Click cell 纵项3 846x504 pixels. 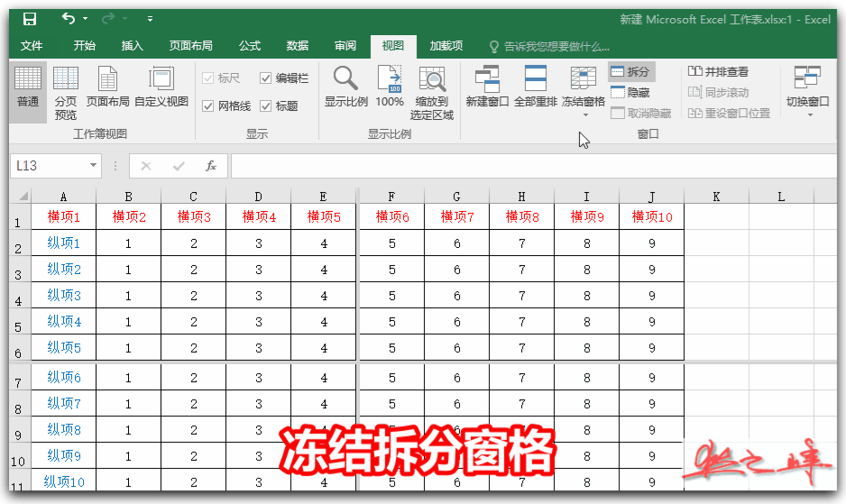(x=64, y=296)
